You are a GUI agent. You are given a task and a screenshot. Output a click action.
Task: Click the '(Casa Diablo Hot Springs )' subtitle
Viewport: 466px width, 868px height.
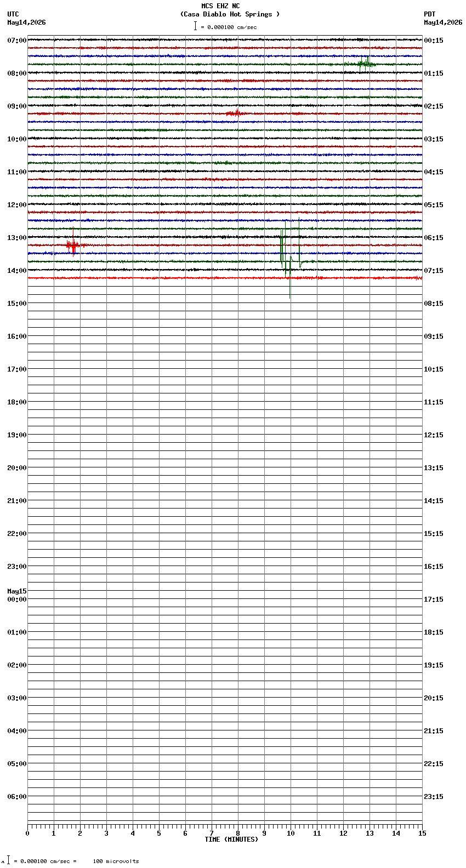click(x=230, y=14)
